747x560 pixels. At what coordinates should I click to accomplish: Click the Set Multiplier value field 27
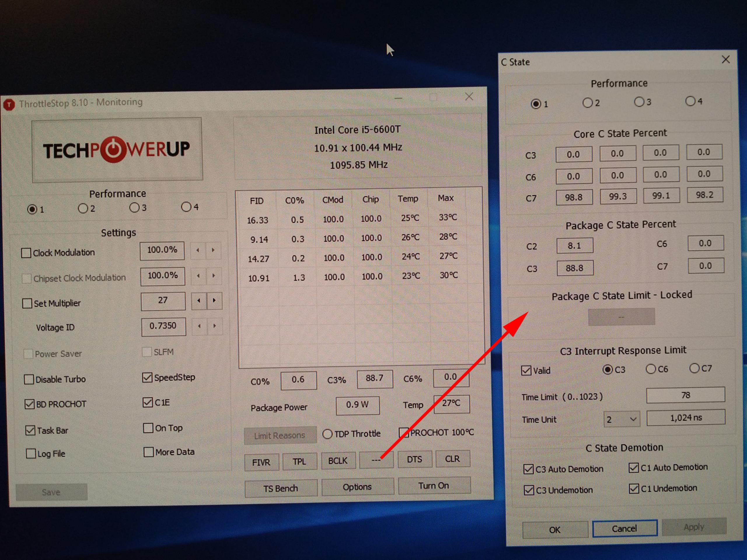[x=163, y=301]
